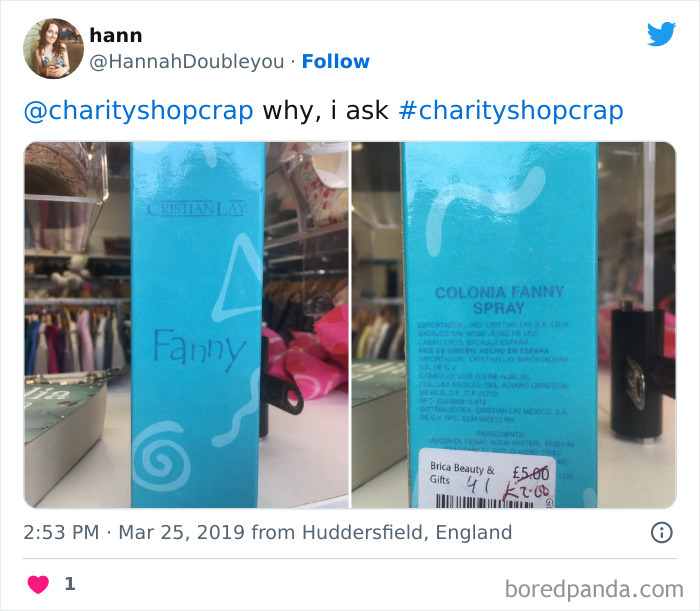
Task: Click the pink heart like icon
Action: click(38, 585)
